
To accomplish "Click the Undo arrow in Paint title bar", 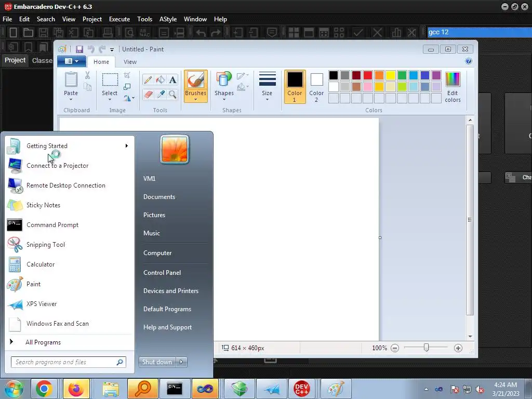I will [x=91, y=49].
